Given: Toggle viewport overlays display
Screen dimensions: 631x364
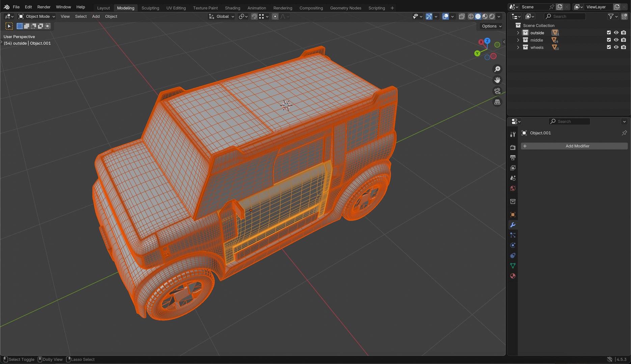Looking at the screenshot, I should pos(445,16).
